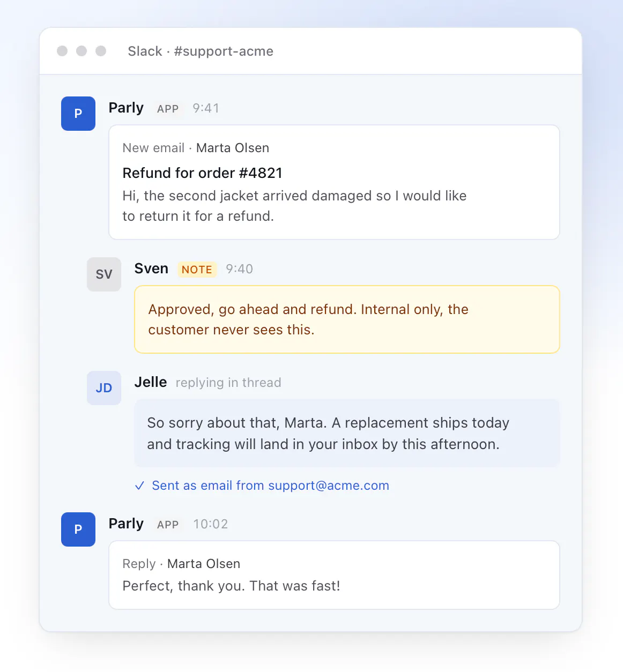Click the 9:41 message timestamp
Viewport: 623px width, 672px height.
tap(206, 108)
